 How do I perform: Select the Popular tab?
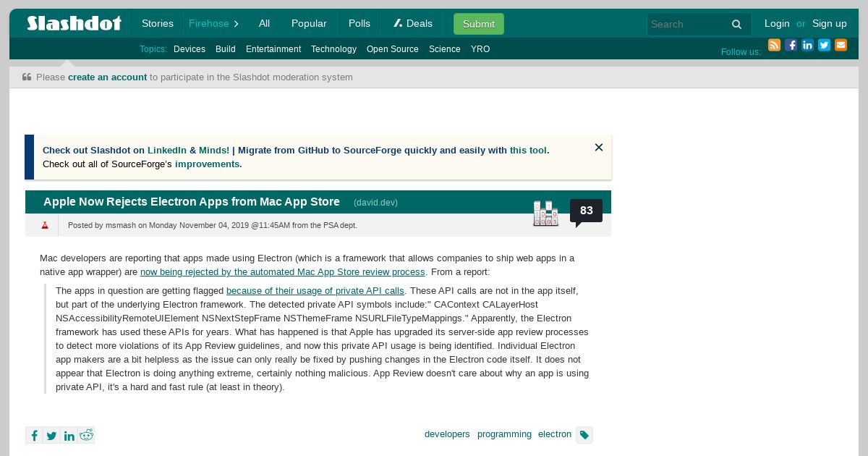coord(309,23)
